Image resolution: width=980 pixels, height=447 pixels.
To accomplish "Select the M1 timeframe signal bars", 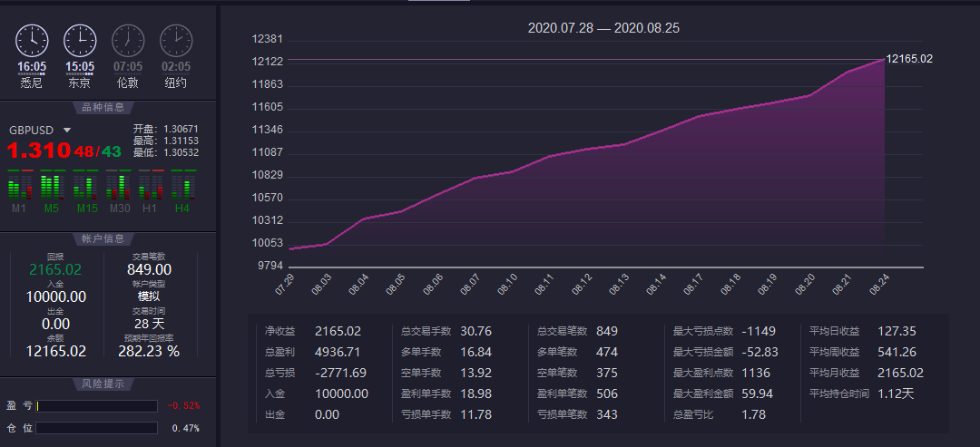I will pos(19,185).
